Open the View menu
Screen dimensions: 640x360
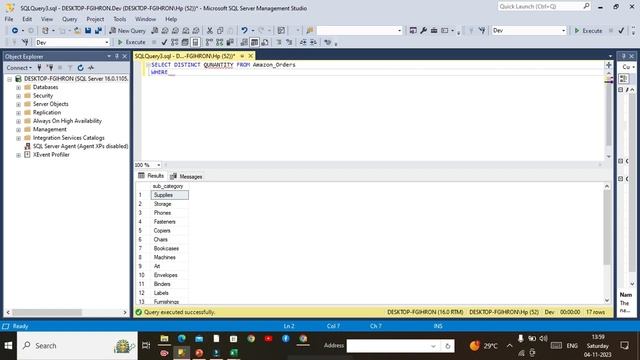click(x=47, y=19)
